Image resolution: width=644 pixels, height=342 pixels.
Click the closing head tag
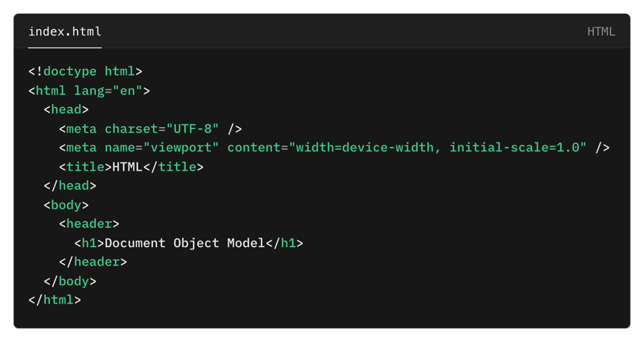pyautogui.click(x=70, y=186)
